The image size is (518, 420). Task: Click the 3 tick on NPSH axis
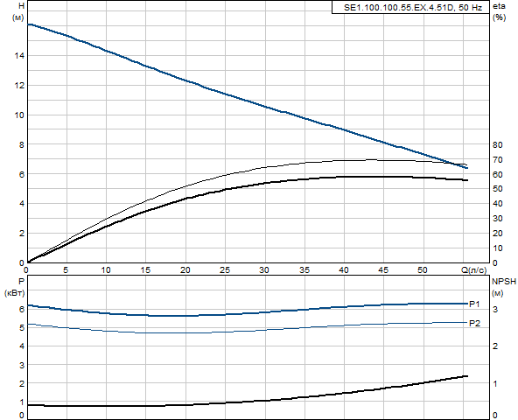[495, 309]
